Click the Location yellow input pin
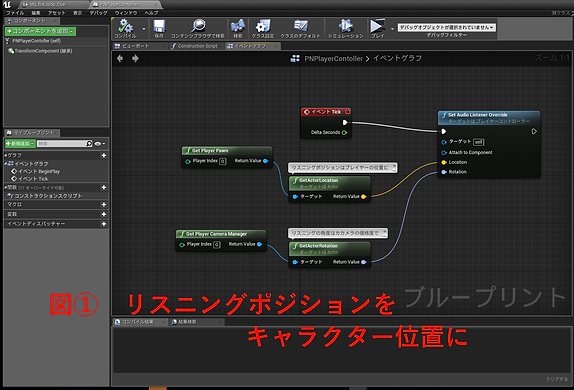This screenshot has width=574, height=390. 444,162
